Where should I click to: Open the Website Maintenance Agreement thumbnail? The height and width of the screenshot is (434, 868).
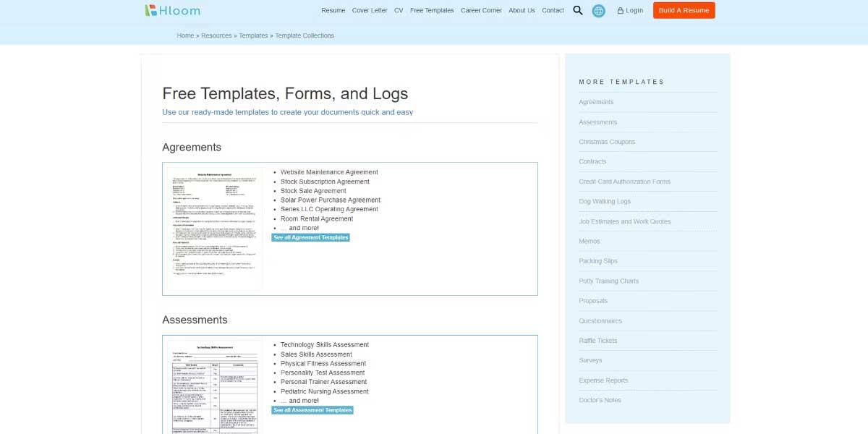pos(215,229)
